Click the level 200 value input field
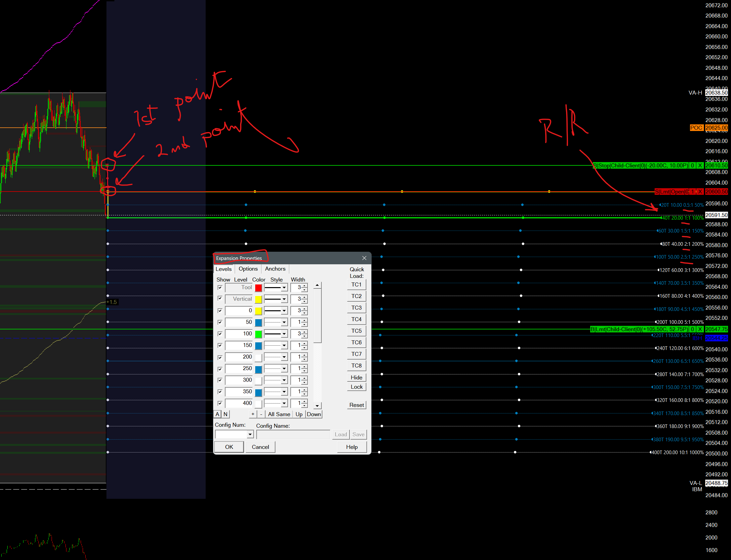This screenshot has width=731, height=560. [x=239, y=357]
